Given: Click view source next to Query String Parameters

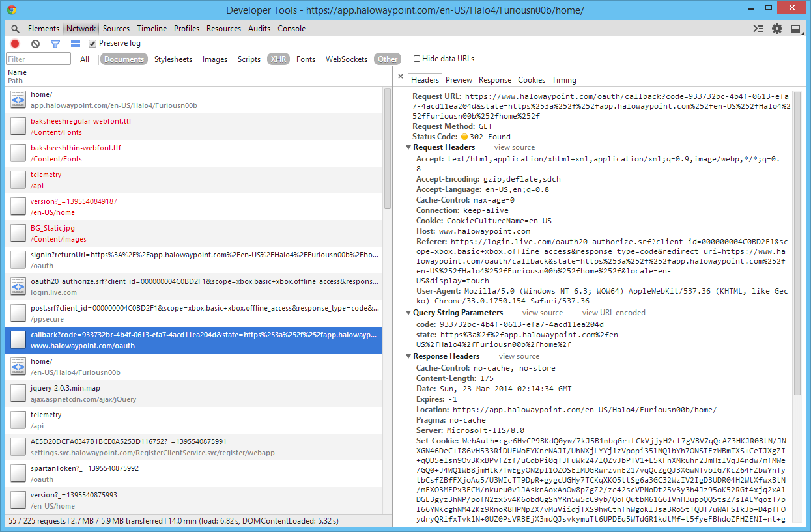Looking at the screenshot, I should (543, 313).
